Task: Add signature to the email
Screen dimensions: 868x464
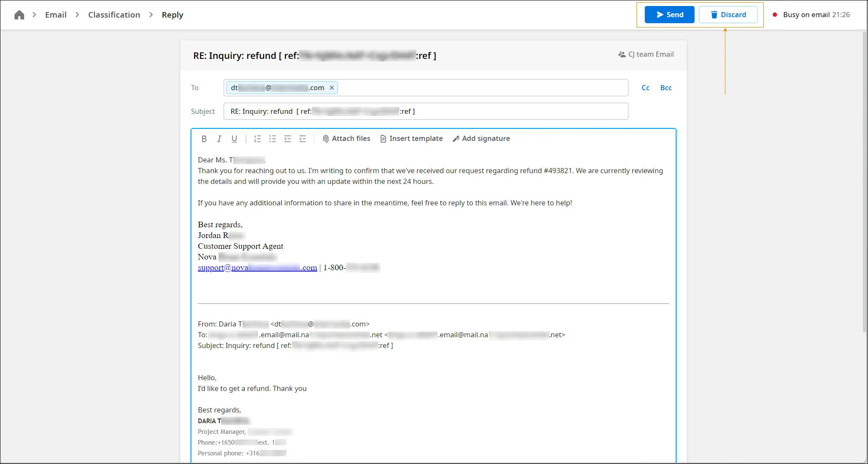Action: (x=481, y=139)
